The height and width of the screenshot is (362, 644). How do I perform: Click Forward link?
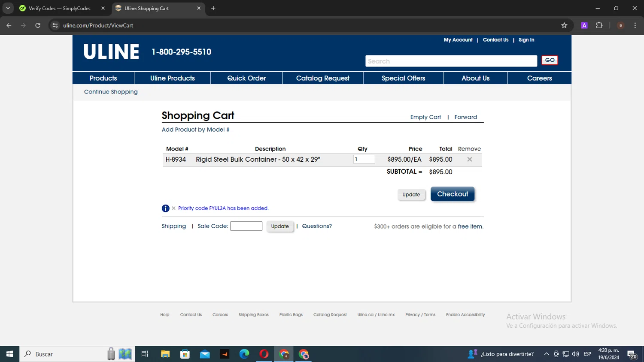pyautogui.click(x=466, y=117)
